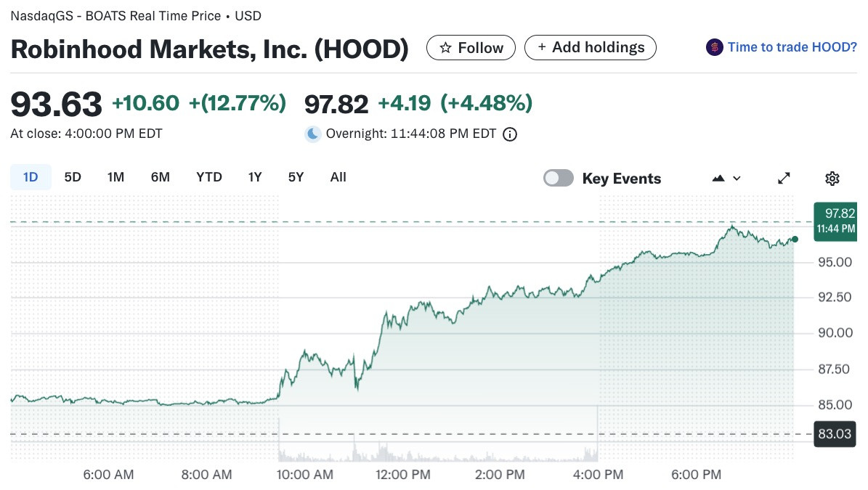Screen dimensions: 868x490
Task: Open Time to trade HOOD? link
Action: [792, 48]
